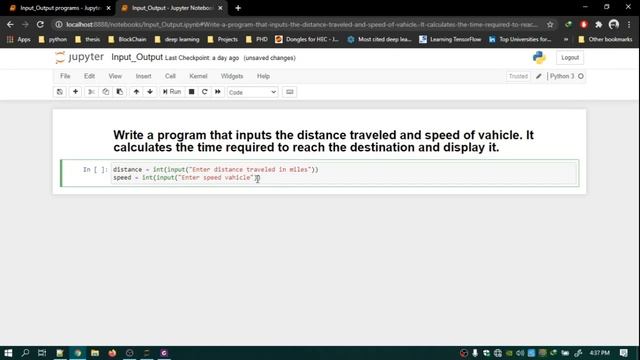Click the Python 3 kernel idle circle
Image resolution: width=640 pixels, height=360 pixels.
(581, 76)
